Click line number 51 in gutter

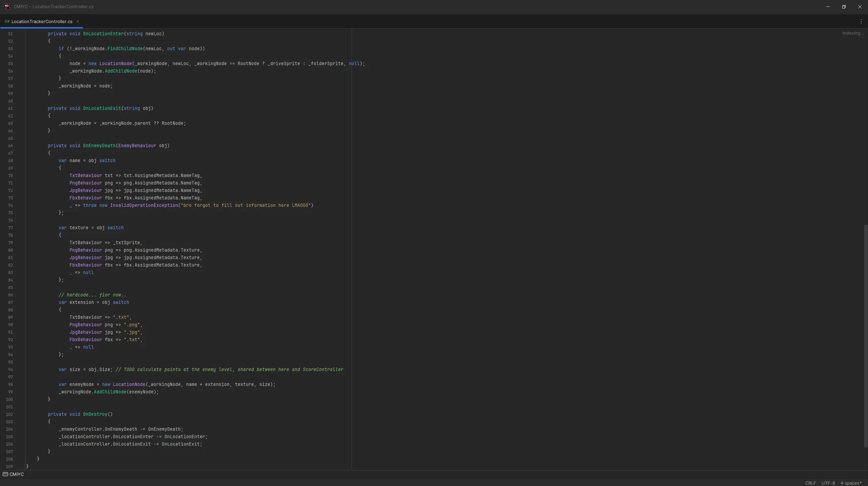(x=11, y=34)
